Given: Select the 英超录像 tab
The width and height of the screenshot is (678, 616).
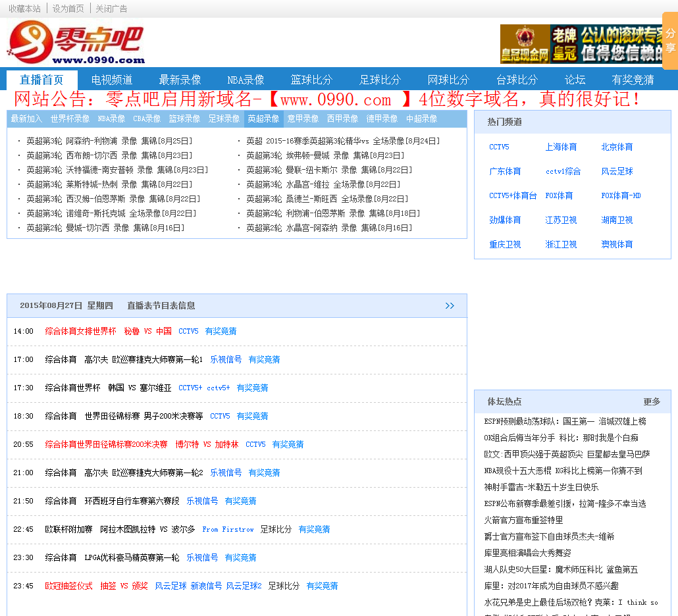Looking at the screenshot, I should [264, 119].
